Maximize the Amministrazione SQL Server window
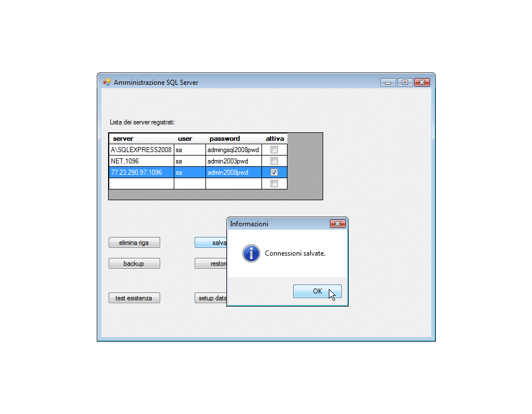532x414 pixels. [x=405, y=83]
